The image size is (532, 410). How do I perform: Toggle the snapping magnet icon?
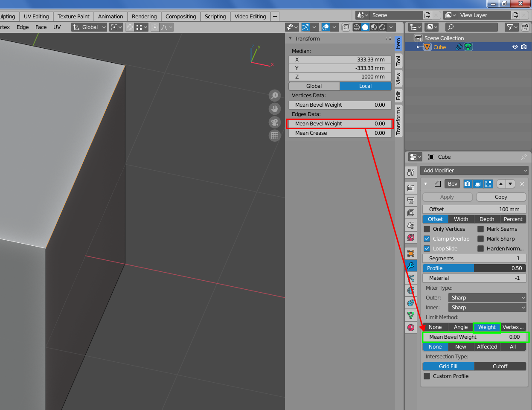[130, 27]
